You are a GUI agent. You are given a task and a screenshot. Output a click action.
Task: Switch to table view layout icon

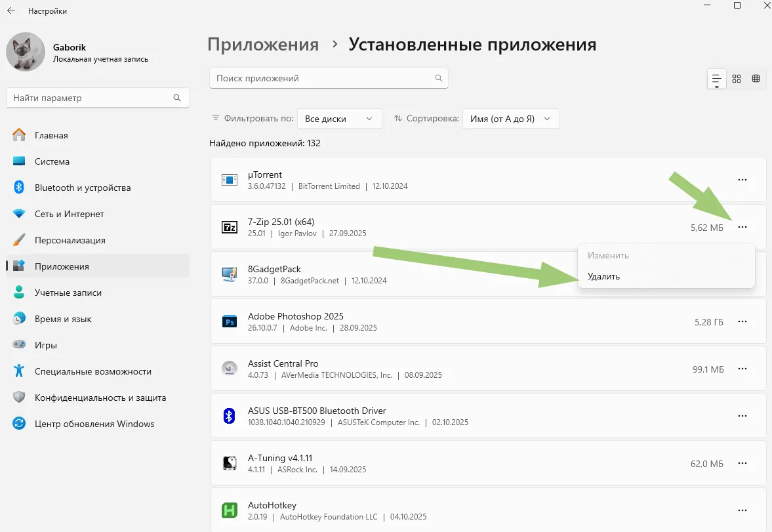756,78
